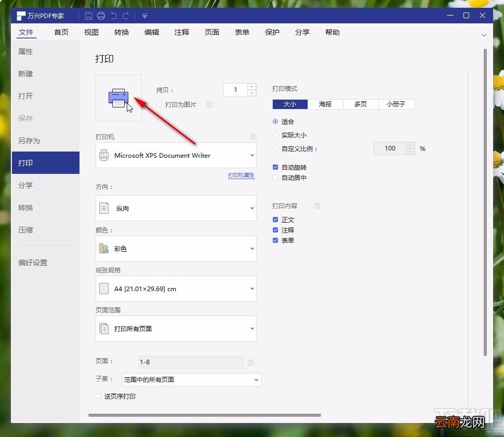Click the redo arrow in title bar
The height and width of the screenshot is (437, 504).
[126, 16]
